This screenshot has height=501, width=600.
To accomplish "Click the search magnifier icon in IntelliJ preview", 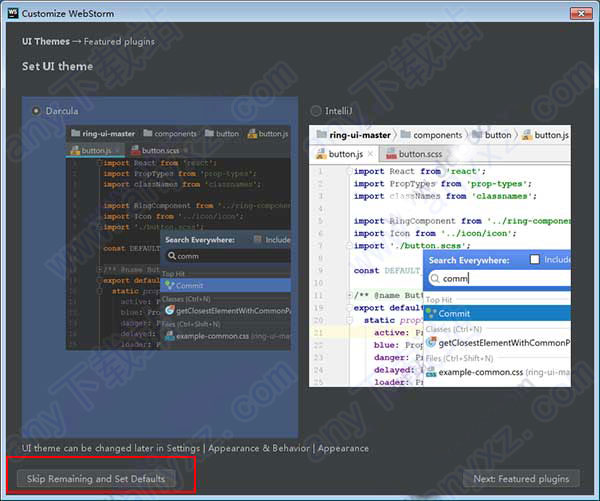I will coord(435,278).
